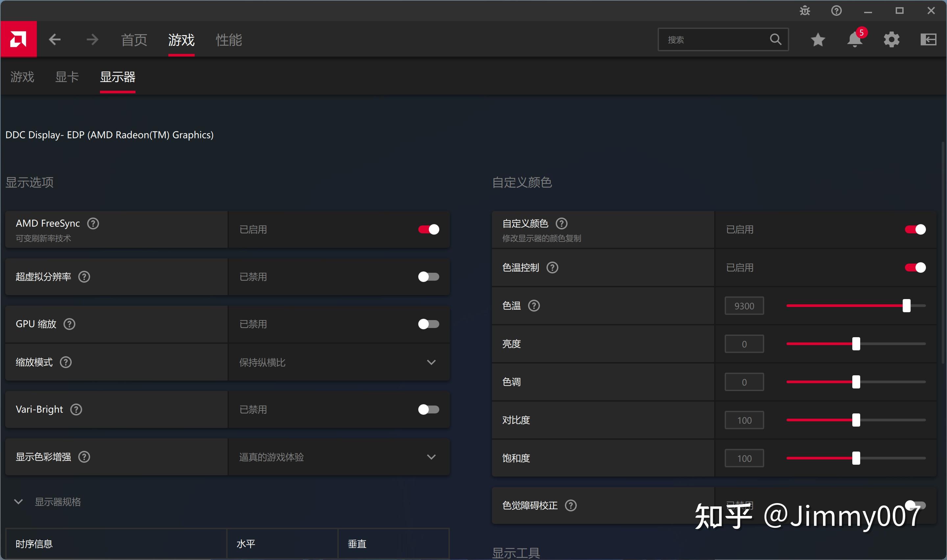This screenshot has height=560, width=947.
Task: Click the 对比度 slider handle
Action: click(856, 420)
